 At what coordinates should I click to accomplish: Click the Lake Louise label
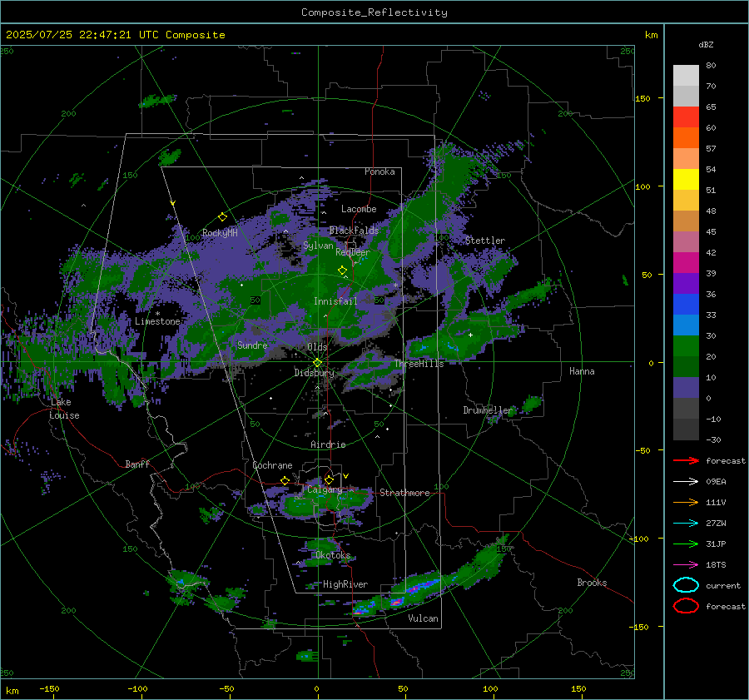point(64,409)
